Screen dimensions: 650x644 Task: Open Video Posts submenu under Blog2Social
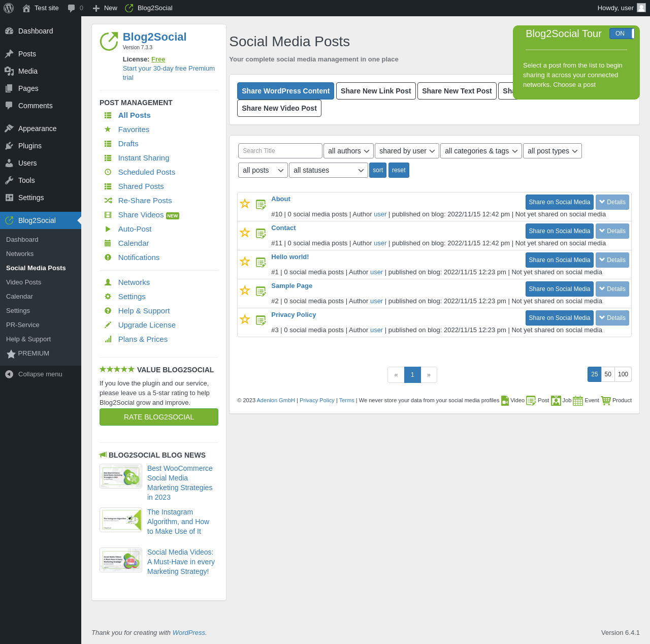click(23, 282)
